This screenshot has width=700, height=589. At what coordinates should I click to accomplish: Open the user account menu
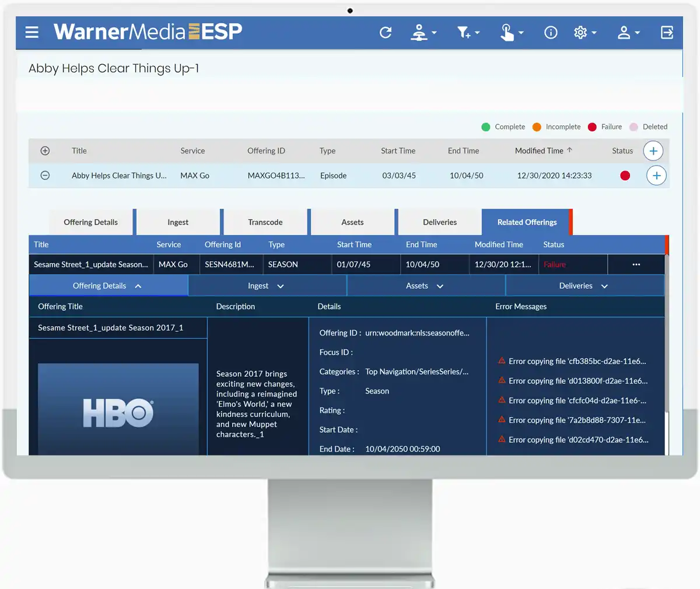pyautogui.click(x=628, y=33)
